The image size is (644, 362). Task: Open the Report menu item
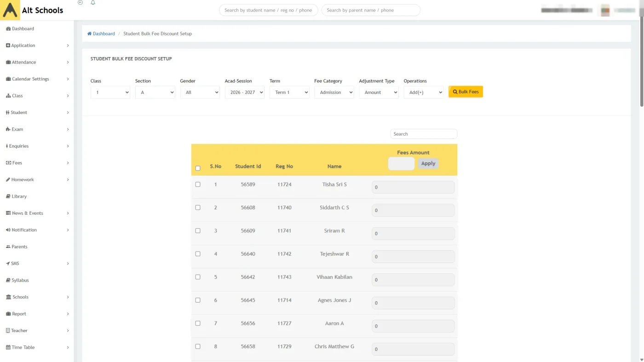point(37,314)
